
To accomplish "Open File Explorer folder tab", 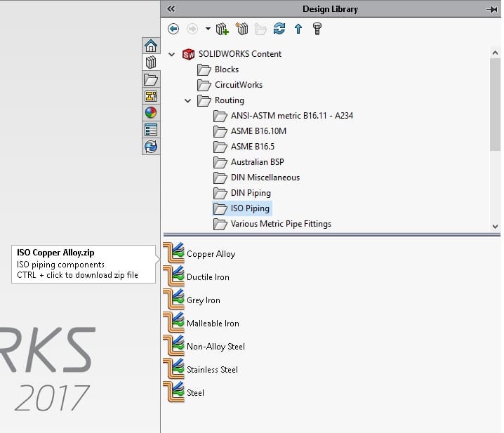I will point(150,79).
